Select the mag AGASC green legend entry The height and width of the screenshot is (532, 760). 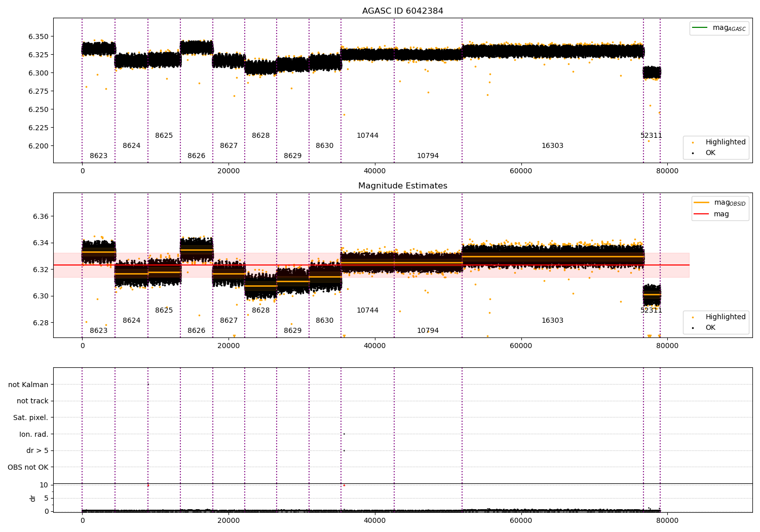point(719,28)
